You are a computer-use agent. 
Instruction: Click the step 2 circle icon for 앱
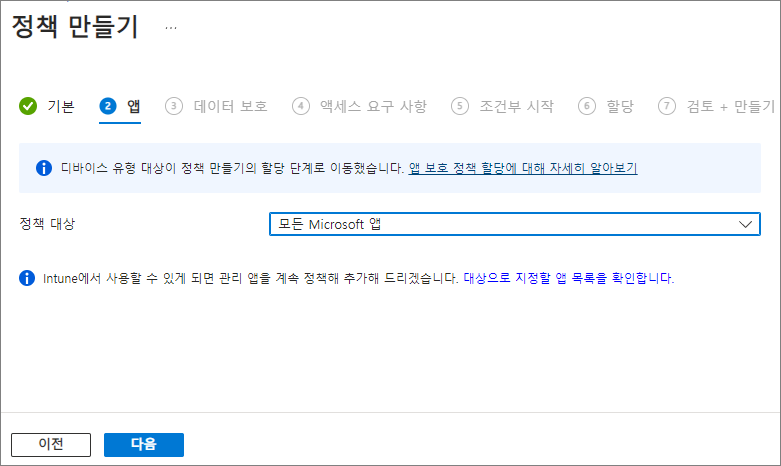click(x=108, y=106)
